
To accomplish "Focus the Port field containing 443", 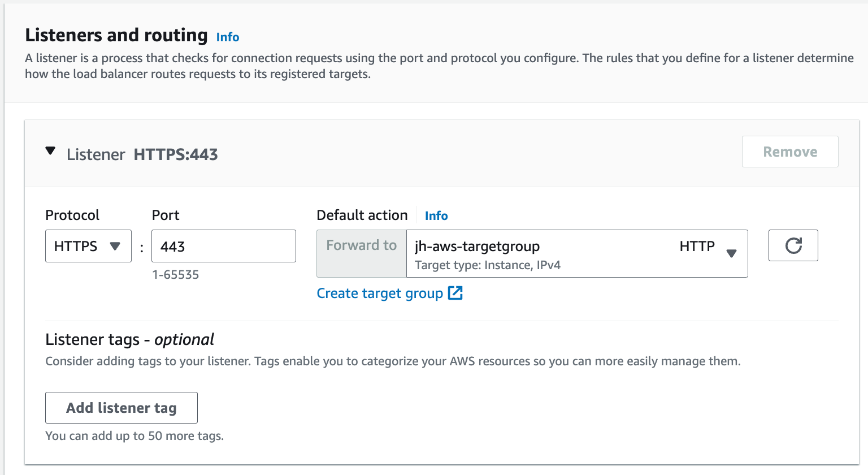I will point(223,246).
